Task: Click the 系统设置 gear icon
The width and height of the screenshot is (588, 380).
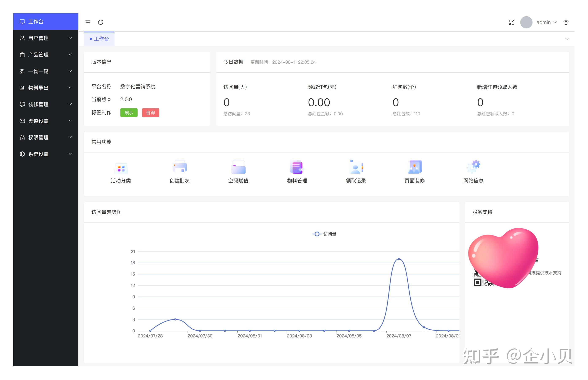Action: 22,154
